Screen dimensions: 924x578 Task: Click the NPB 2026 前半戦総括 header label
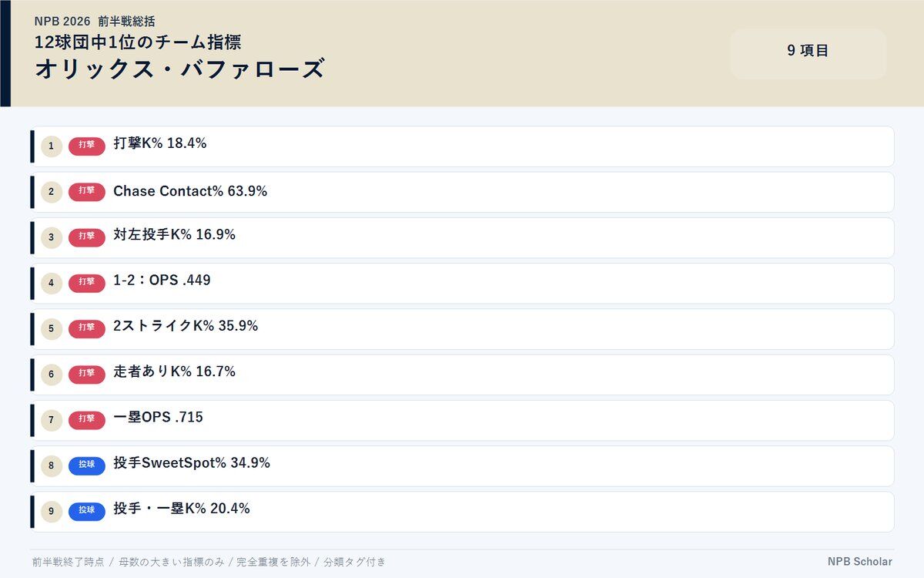(95, 21)
